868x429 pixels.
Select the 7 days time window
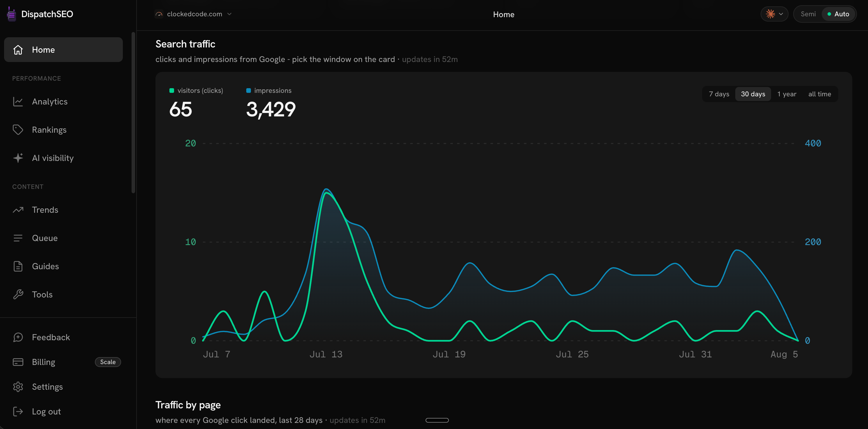coord(719,94)
